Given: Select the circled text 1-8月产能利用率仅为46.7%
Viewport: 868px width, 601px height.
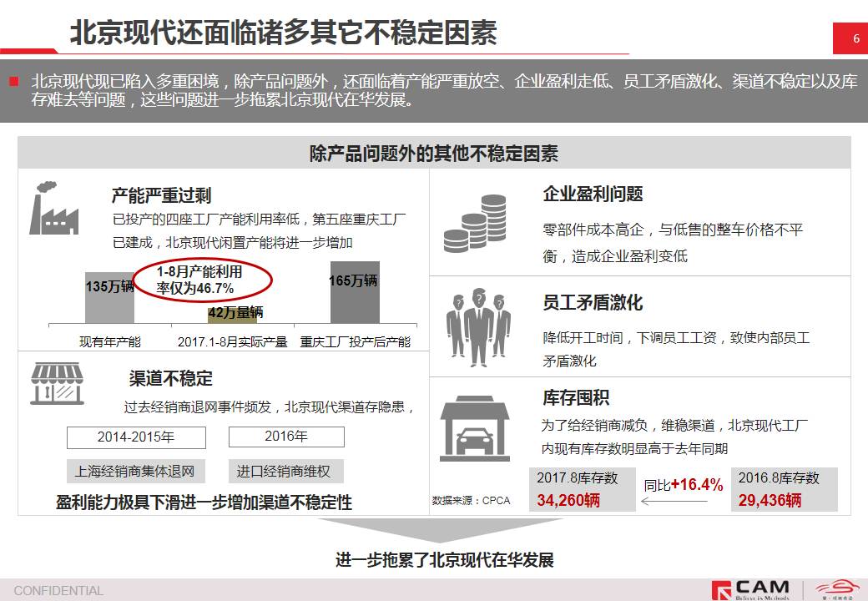Looking at the screenshot, I should coord(199,280).
